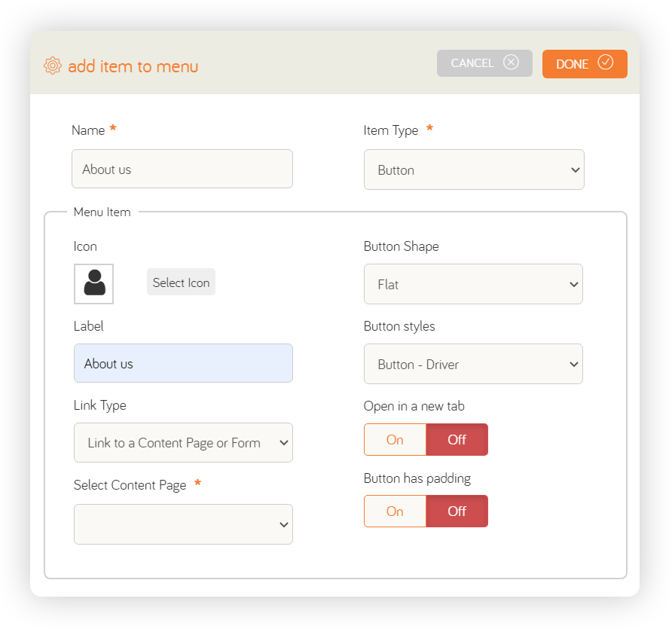Set Button has padding to Off
The image size is (672, 629).
pos(457,511)
